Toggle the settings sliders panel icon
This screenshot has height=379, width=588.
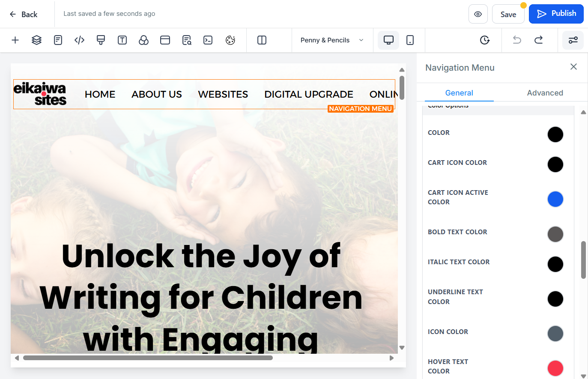[573, 40]
